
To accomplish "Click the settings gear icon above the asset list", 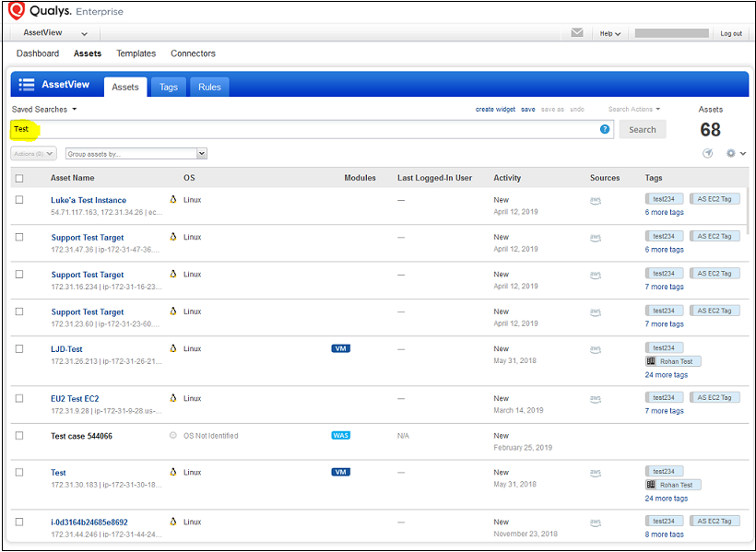I will [731, 153].
